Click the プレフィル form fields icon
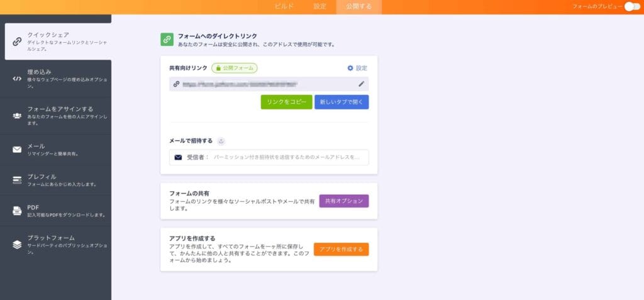 [17, 180]
